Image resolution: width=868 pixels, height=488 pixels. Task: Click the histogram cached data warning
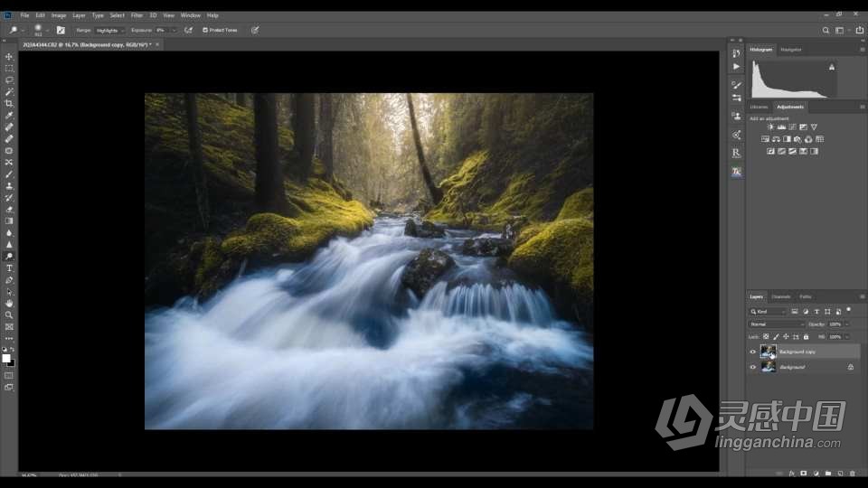tap(832, 67)
